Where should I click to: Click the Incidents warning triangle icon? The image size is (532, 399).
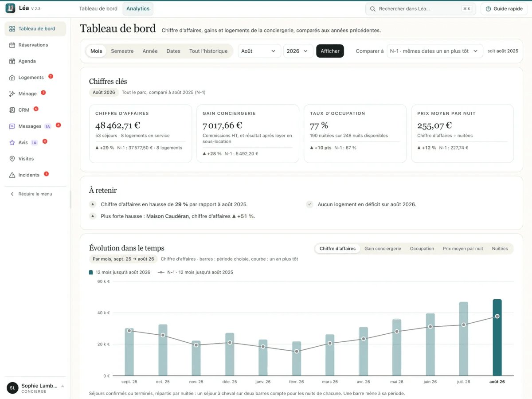[12, 175]
